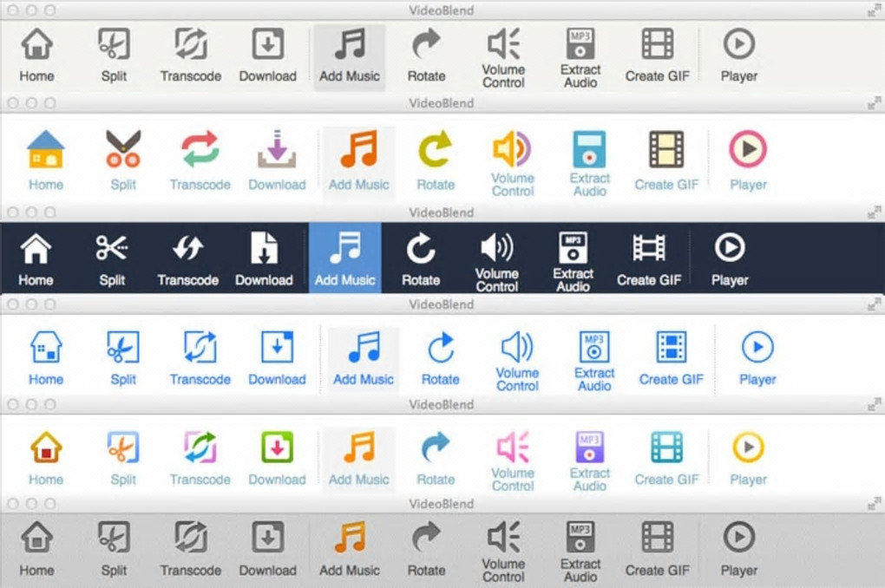Select the blue music player Extract Audio icon
Viewport: 885px width, 588px height.
coord(589,149)
